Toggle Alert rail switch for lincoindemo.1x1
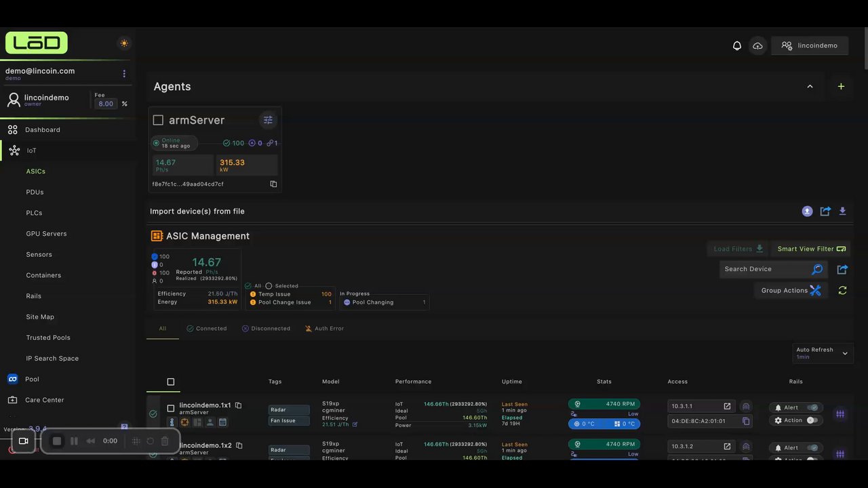 (x=813, y=407)
